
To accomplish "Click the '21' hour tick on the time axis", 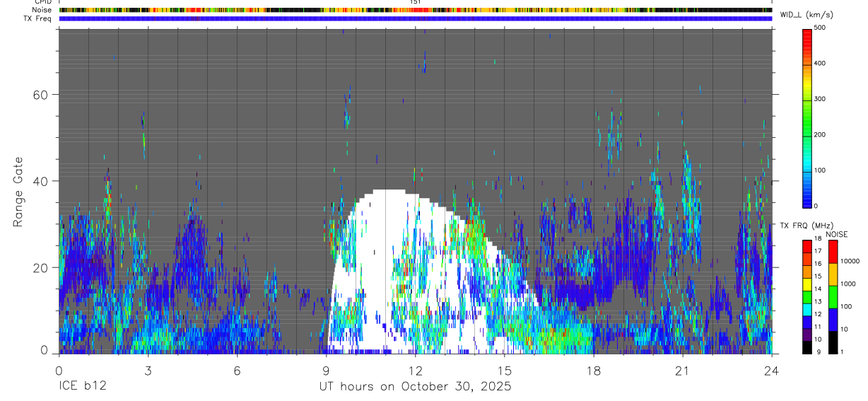I will tap(683, 370).
